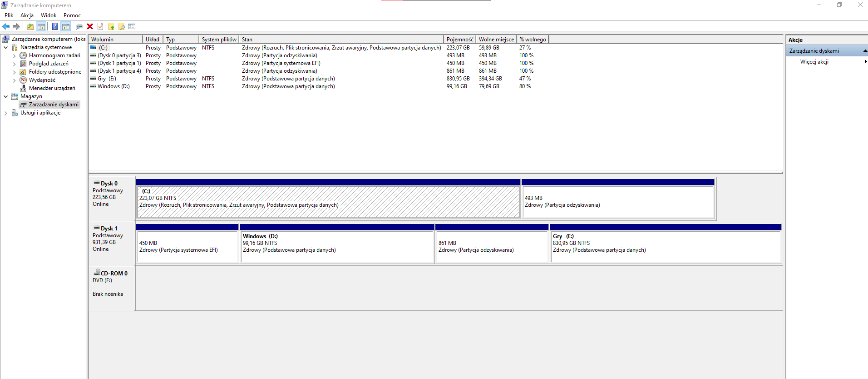Image resolution: width=868 pixels, height=379 pixels.
Task: Collapse the Narzędzia systemowe tree node
Action: pyautogui.click(x=5, y=47)
